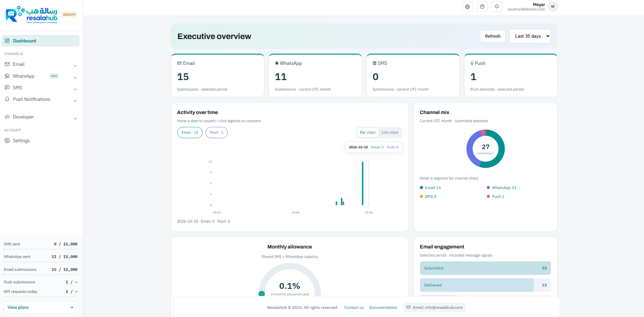The width and height of the screenshot is (644, 317).
Task: Expand the Email channel chevron
Action: coord(75,66)
